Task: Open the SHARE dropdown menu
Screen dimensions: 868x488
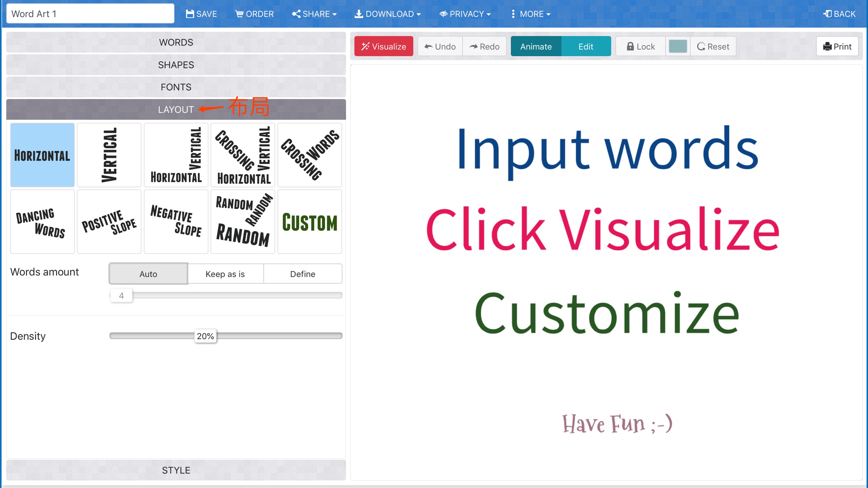Action: (x=314, y=14)
